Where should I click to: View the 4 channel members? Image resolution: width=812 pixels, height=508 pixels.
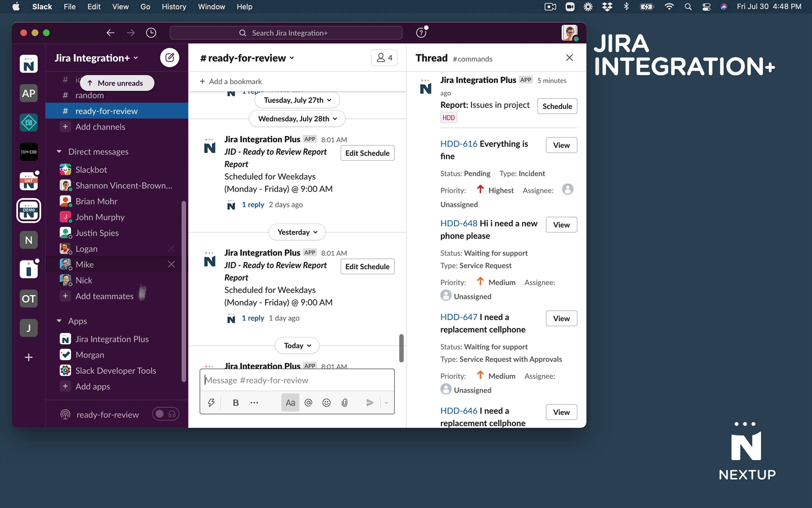point(385,58)
